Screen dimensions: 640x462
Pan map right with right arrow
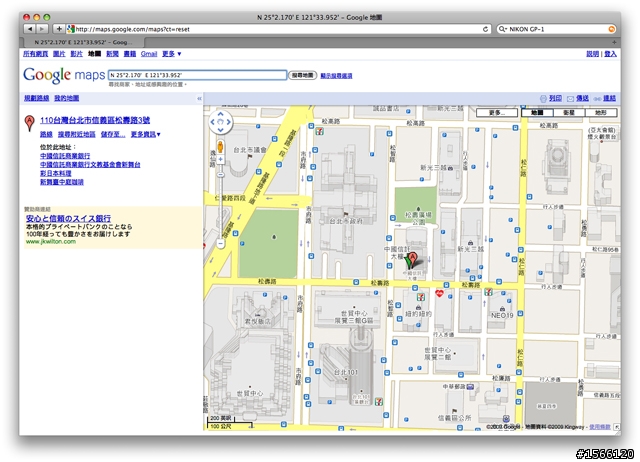pyautogui.click(x=228, y=122)
